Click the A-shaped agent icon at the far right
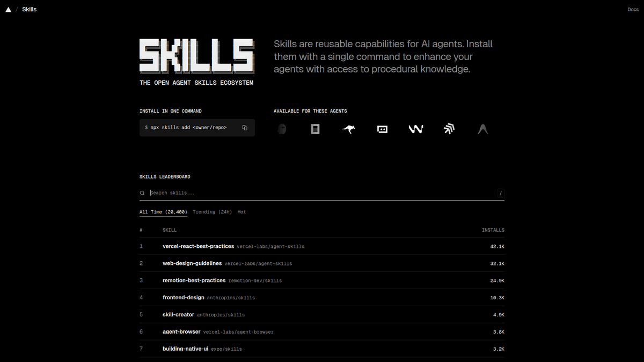This screenshot has height=362, width=644. point(482,129)
